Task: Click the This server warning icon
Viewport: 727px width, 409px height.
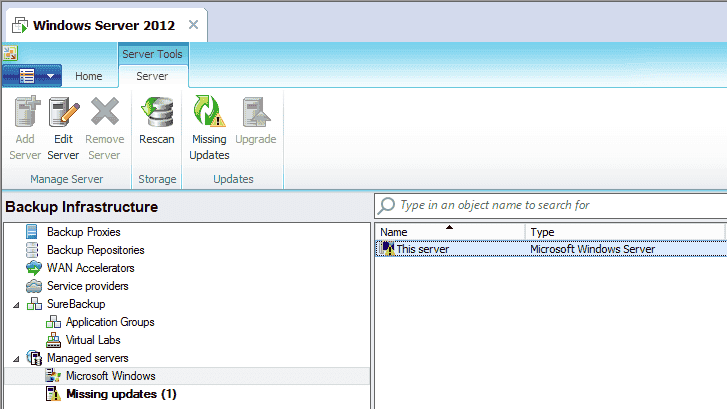Action: point(387,249)
